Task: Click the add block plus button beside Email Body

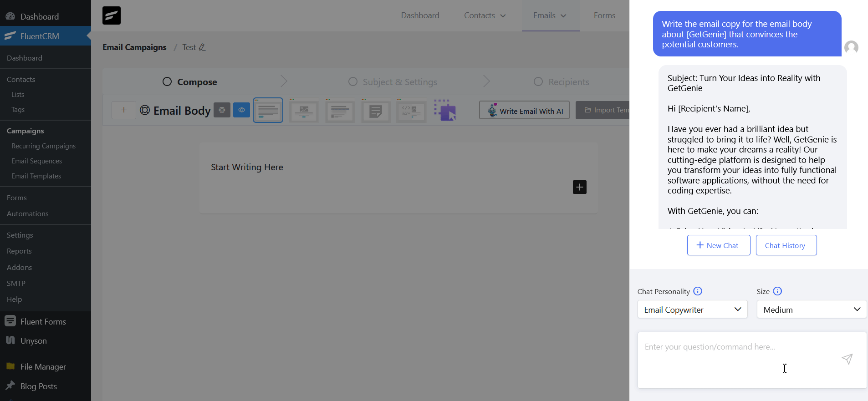Action: [x=124, y=110]
